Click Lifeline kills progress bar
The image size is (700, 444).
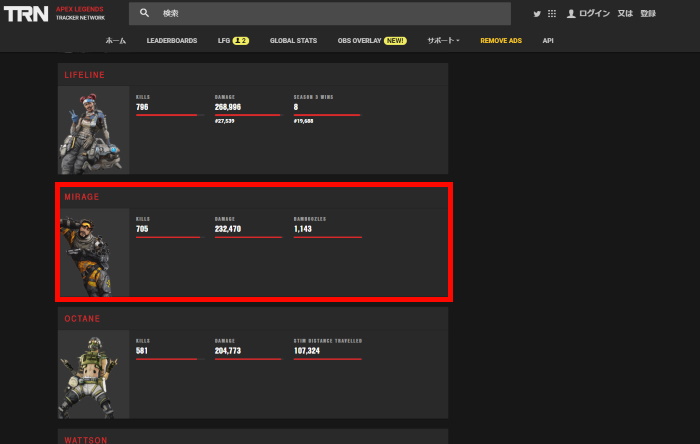coord(170,115)
